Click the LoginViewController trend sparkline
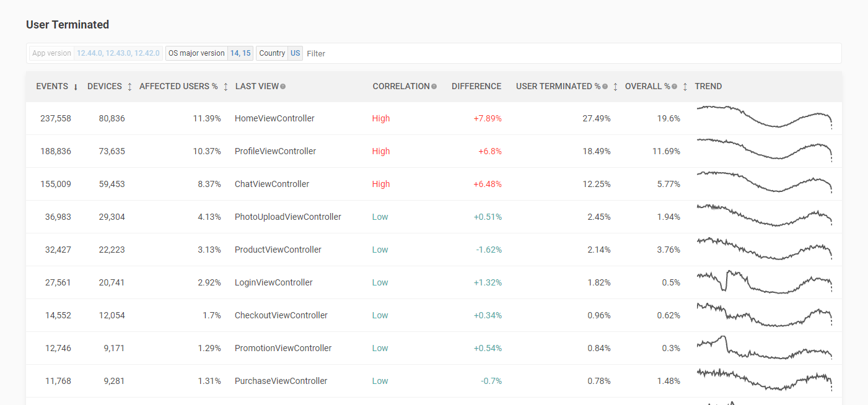Screen dimensions: 868x405 765,282
